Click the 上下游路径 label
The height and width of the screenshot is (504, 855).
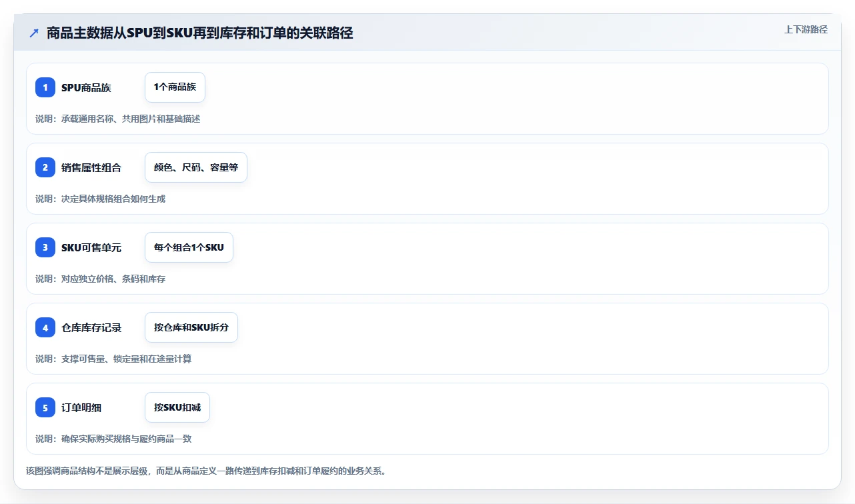coord(806,29)
